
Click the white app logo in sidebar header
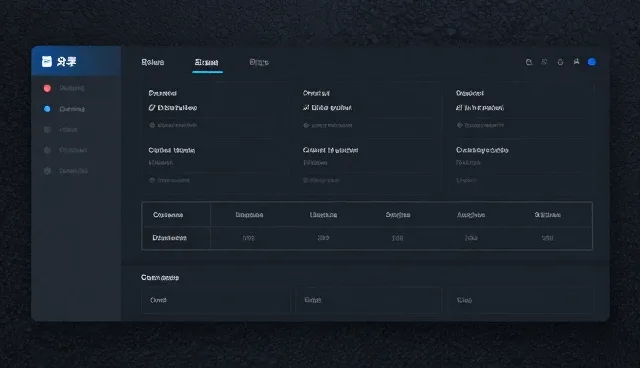(47, 62)
